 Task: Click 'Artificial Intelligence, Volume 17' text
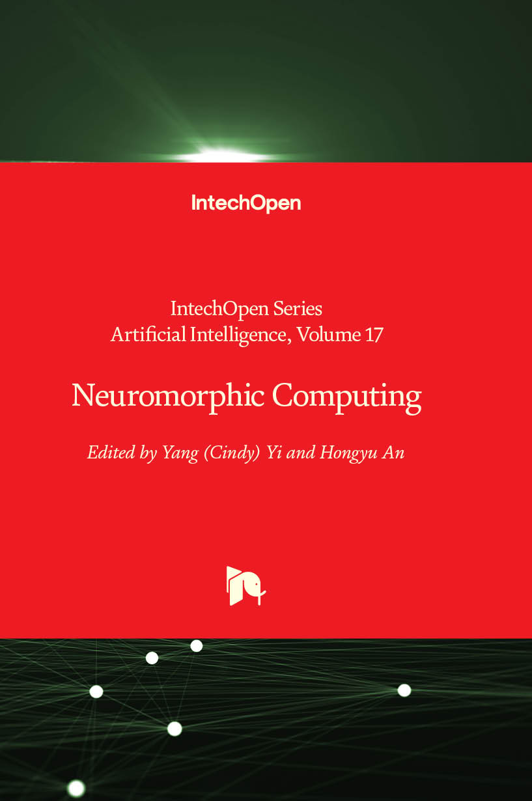(x=247, y=335)
